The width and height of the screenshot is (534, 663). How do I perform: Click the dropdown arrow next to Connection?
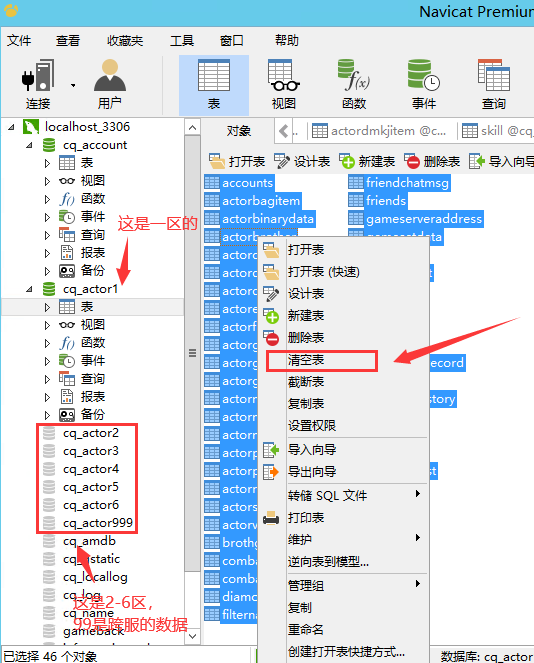[x=73, y=85]
